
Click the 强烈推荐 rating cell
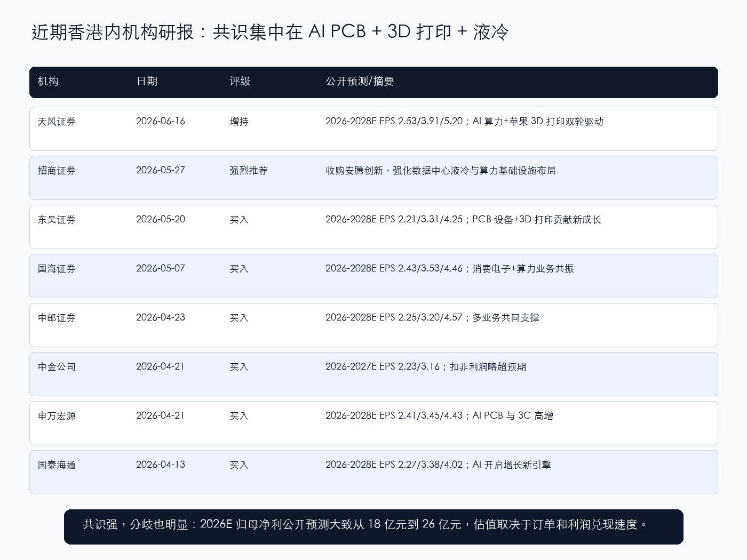click(249, 171)
